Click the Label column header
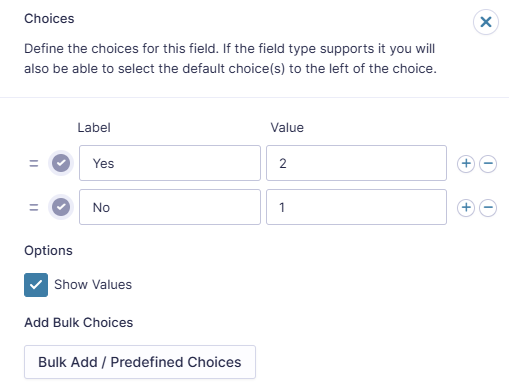This screenshot has width=509, height=390. [x=94, y=128]
